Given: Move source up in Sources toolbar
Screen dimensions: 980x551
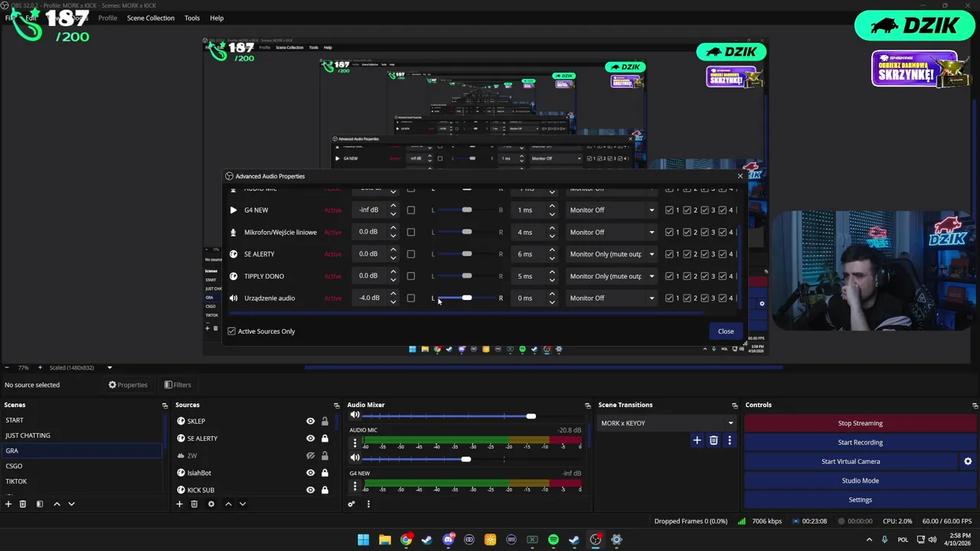Looking at the screenshot, I should 228,504.
